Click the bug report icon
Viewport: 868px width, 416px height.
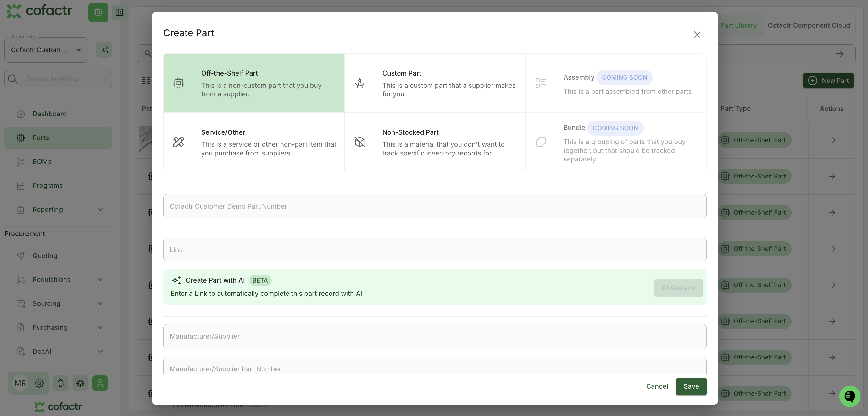coord(80,383)
